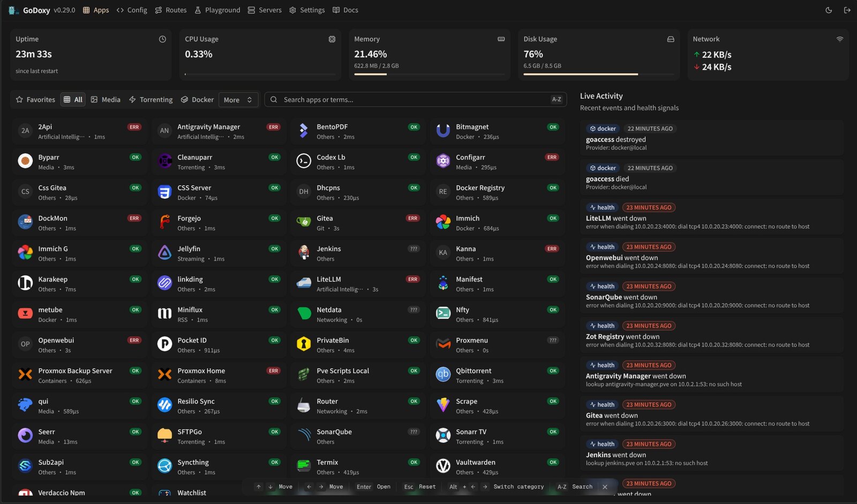Open the Settings tab
This screenshot has height=504, width=857.
[307, 10]
